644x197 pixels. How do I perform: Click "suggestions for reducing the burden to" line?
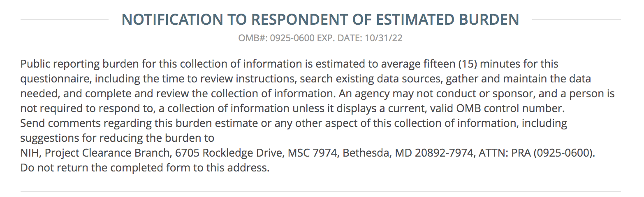tap(117, 138)
